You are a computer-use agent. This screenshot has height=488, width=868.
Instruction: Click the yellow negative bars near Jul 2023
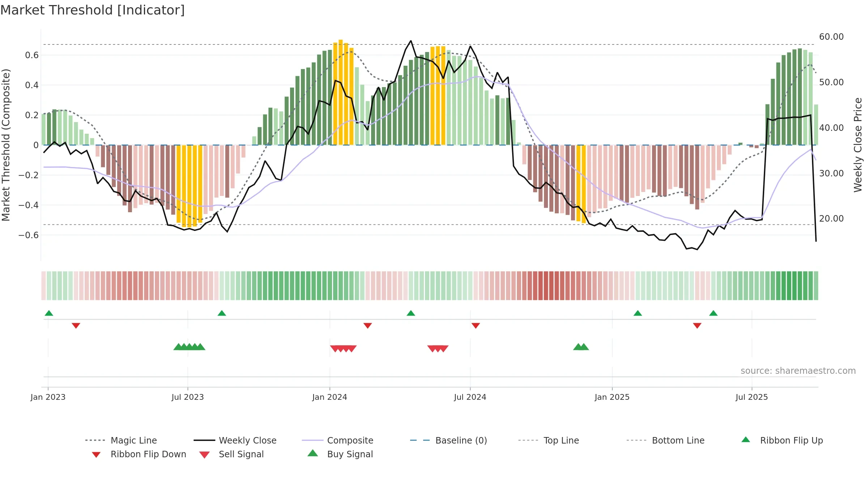click(x=190, y=186)
